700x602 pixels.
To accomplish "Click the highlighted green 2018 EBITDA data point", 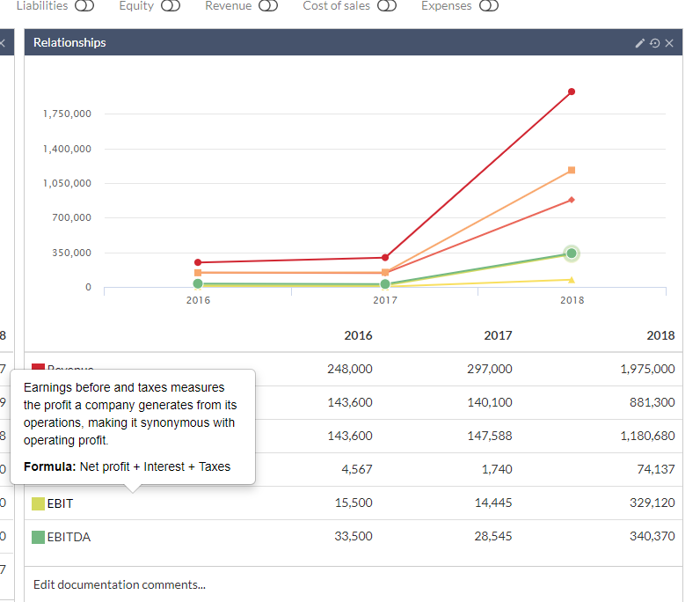I will click(x=572, y=253).
